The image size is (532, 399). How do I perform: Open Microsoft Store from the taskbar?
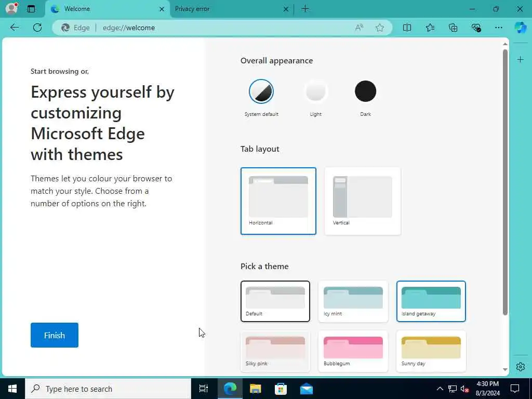(x=281, y=389)
